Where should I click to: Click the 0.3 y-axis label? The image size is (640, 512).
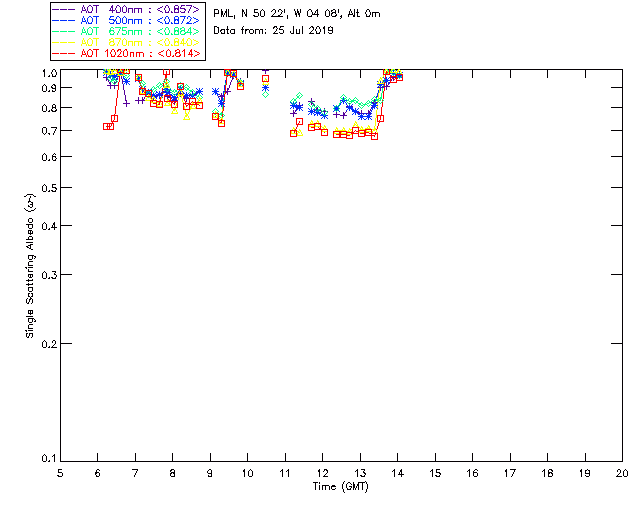[x=49, y=275]
